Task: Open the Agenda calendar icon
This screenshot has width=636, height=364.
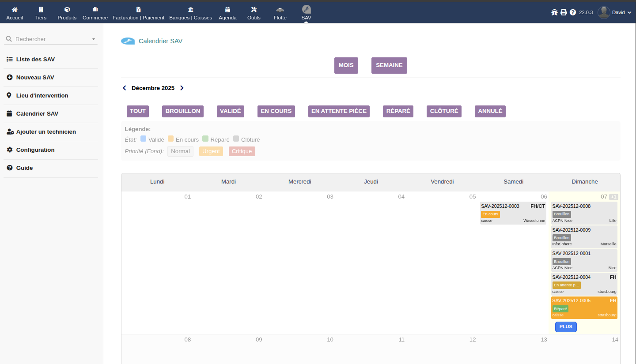Action: click(227, 10)
